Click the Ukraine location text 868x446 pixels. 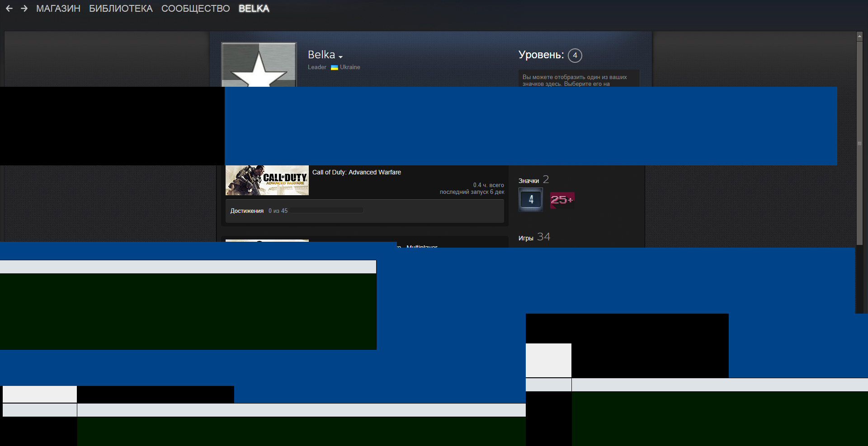(x=350, y=67)
